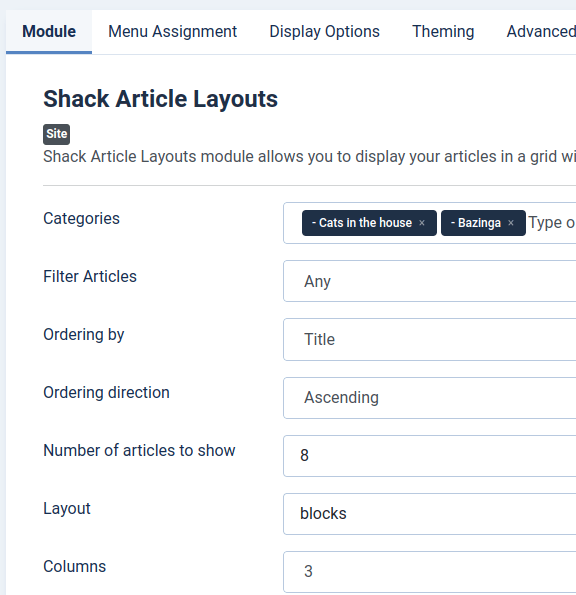Open the Advanced tab
The width and height of the screenshot is (576, 595).
click(541, 32)
